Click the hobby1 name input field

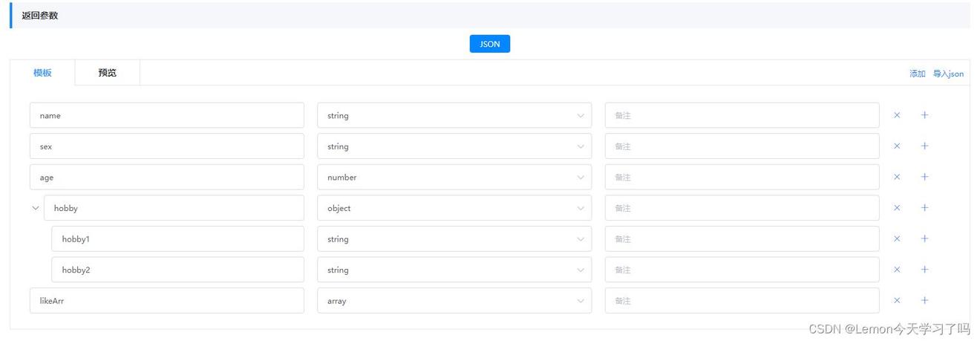click(x=177, y=239)
